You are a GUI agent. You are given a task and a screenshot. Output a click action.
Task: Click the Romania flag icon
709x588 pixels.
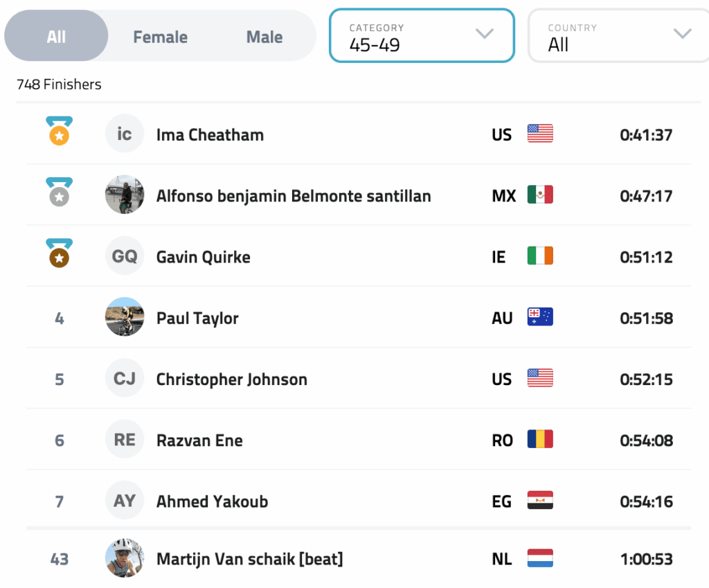coord(540,440)
